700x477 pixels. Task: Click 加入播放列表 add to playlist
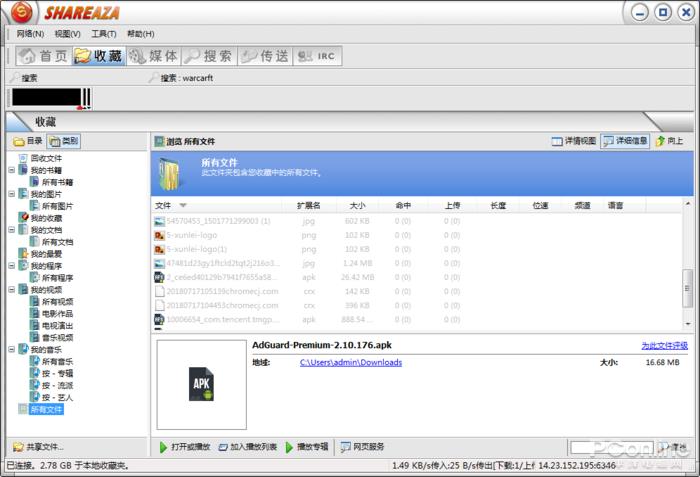(250, 446)
